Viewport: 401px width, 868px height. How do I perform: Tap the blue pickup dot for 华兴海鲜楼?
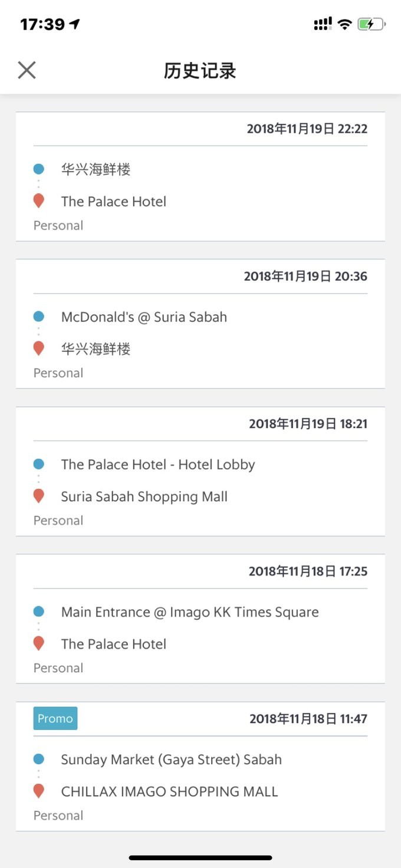click(39, 169)
